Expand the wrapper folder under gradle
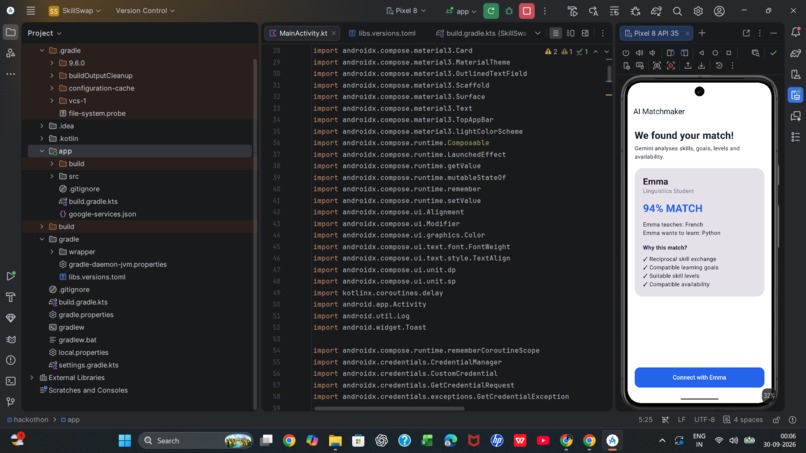The image size is (806, 453). point(52,252)
